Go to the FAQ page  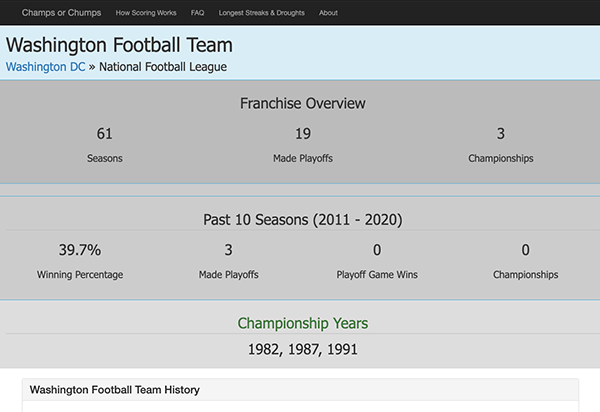[x=197, y=13]
